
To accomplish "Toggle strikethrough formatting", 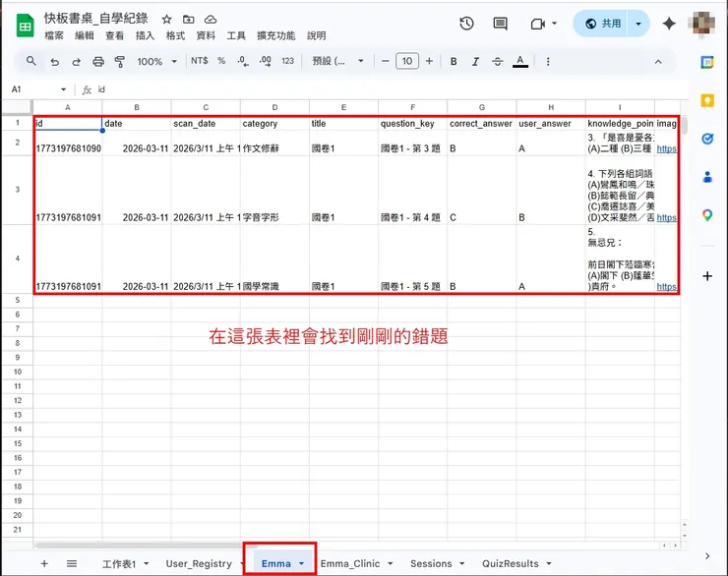I will (497, 61).
